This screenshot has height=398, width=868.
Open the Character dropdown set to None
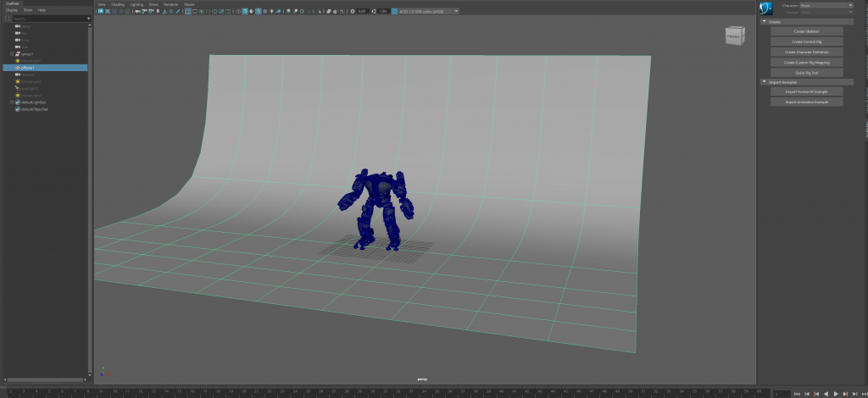[826, 5]
